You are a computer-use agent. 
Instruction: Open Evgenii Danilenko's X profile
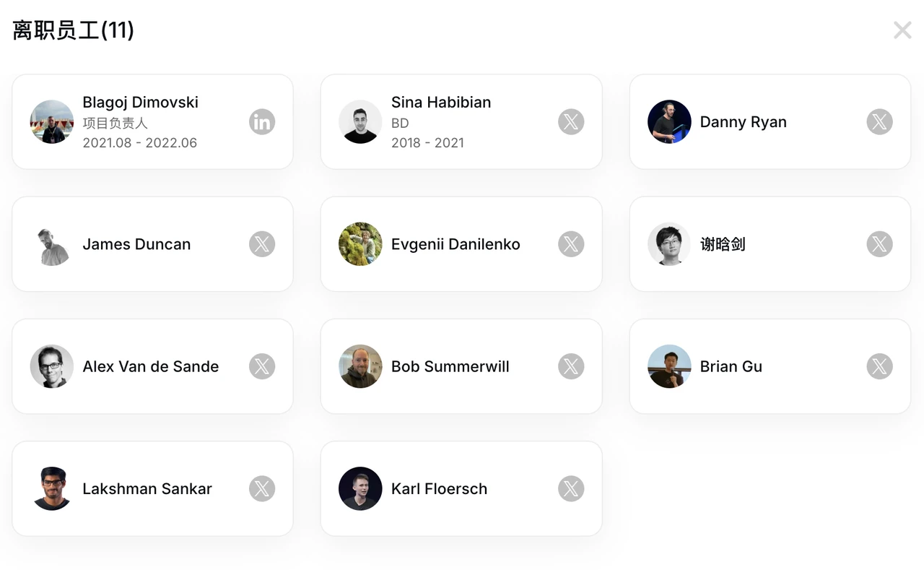click(x=571, y=243)
